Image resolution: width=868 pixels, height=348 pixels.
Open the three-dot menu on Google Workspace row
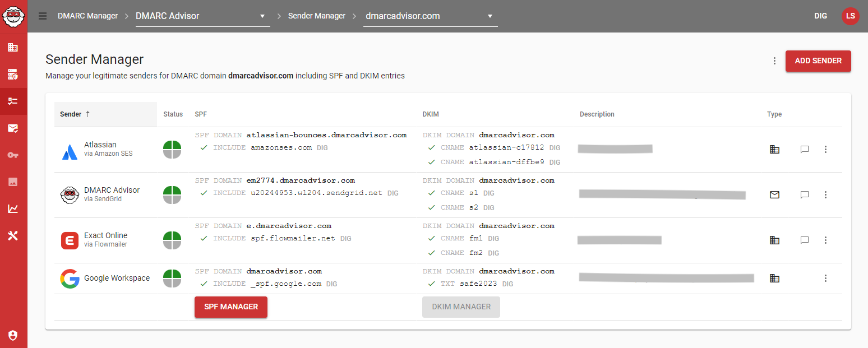(x=825, y=278)
